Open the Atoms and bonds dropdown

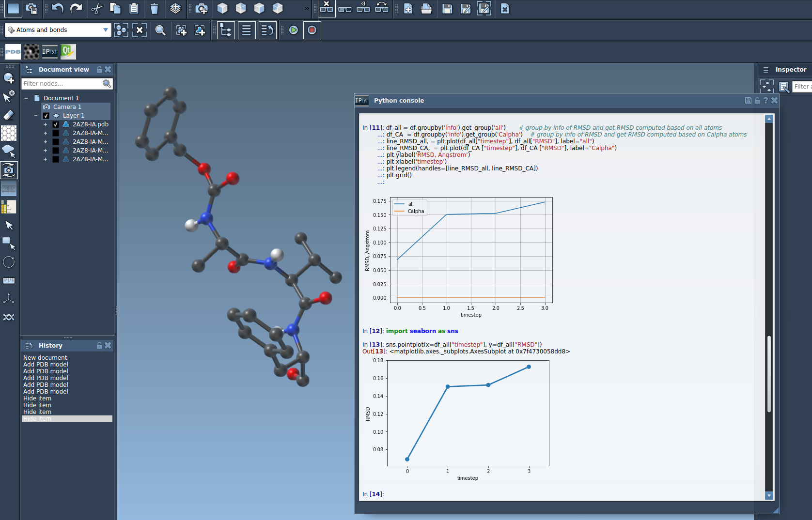(x=58, y=30)
